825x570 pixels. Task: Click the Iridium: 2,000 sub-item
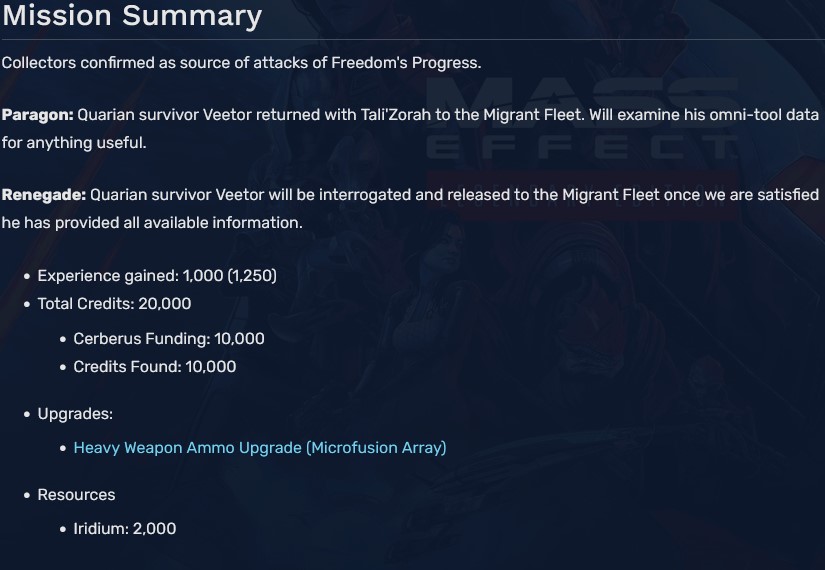coord(124,528)
